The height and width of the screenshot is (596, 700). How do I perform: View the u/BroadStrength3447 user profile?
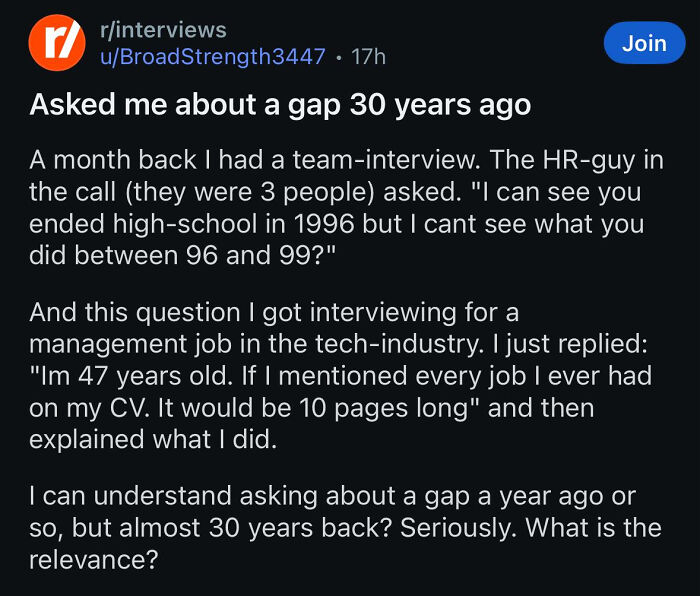[213, 57]
